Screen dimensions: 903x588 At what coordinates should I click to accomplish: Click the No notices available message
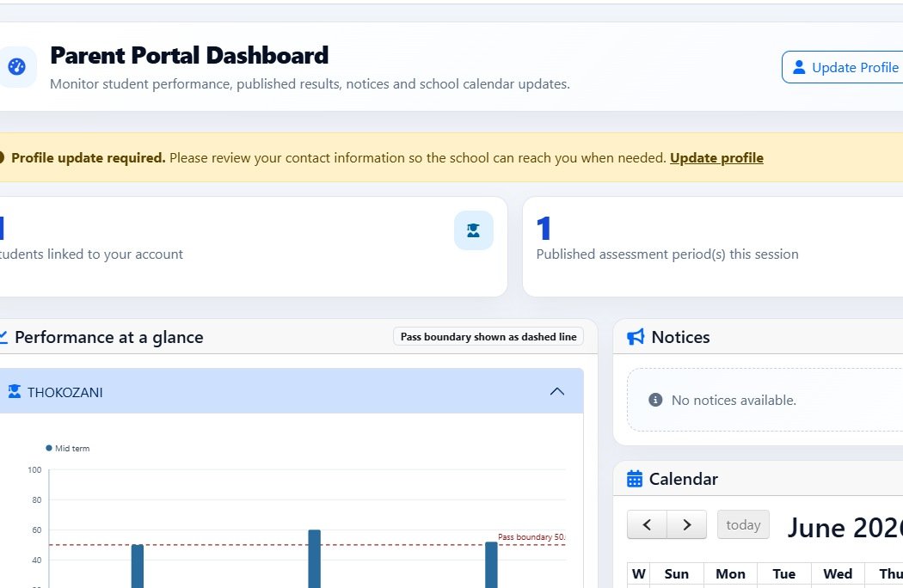tap(734, 400)
